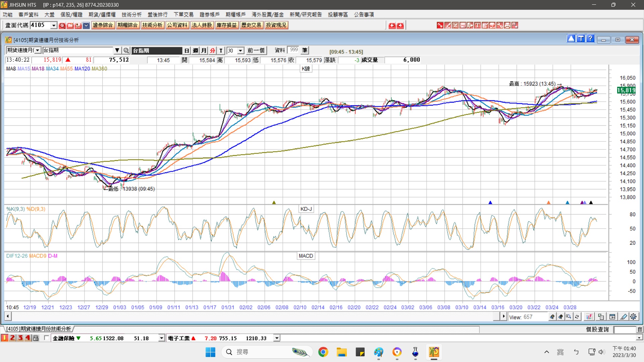
Task: Click the 證券綜合 button
Action: [103, 25]
